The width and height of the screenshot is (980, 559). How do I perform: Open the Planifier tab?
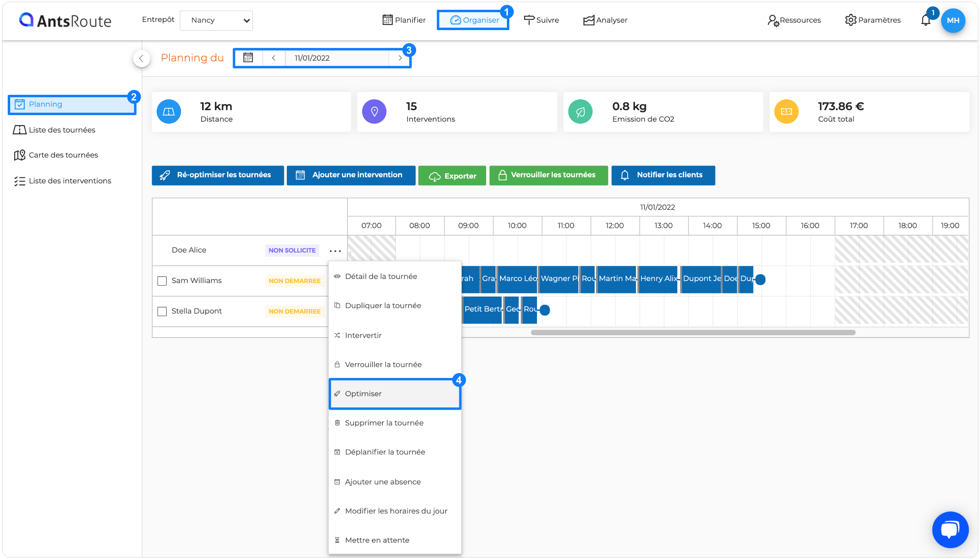pyautogui.click(x=404, y=20)
